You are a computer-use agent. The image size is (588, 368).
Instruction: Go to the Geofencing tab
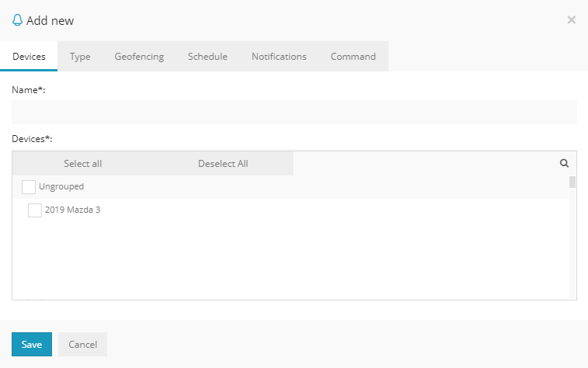[x=139, y=57]
